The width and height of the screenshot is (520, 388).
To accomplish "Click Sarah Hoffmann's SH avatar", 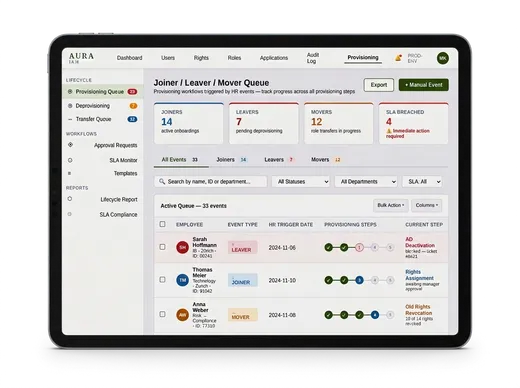I will (x=182, y=247).
